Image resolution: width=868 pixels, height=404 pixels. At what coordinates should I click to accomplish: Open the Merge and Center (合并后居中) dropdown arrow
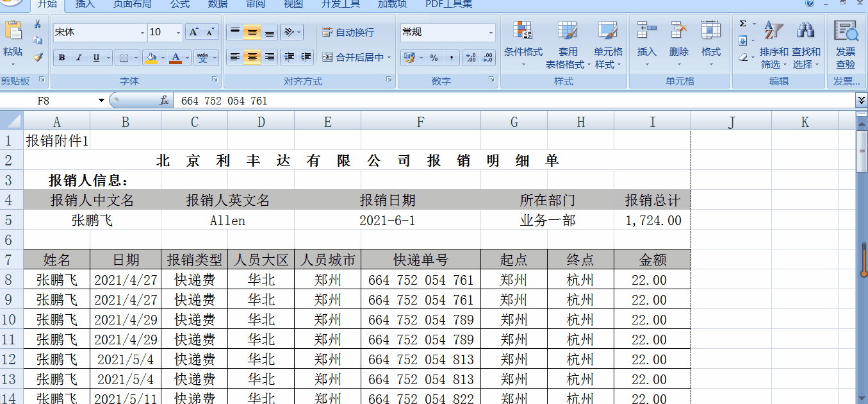(x=389, y=58)
